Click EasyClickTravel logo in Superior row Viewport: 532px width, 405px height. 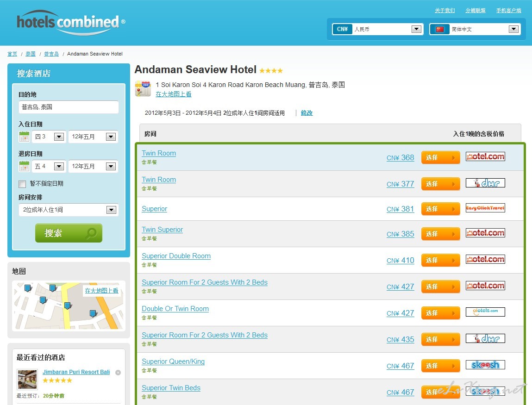485,208
